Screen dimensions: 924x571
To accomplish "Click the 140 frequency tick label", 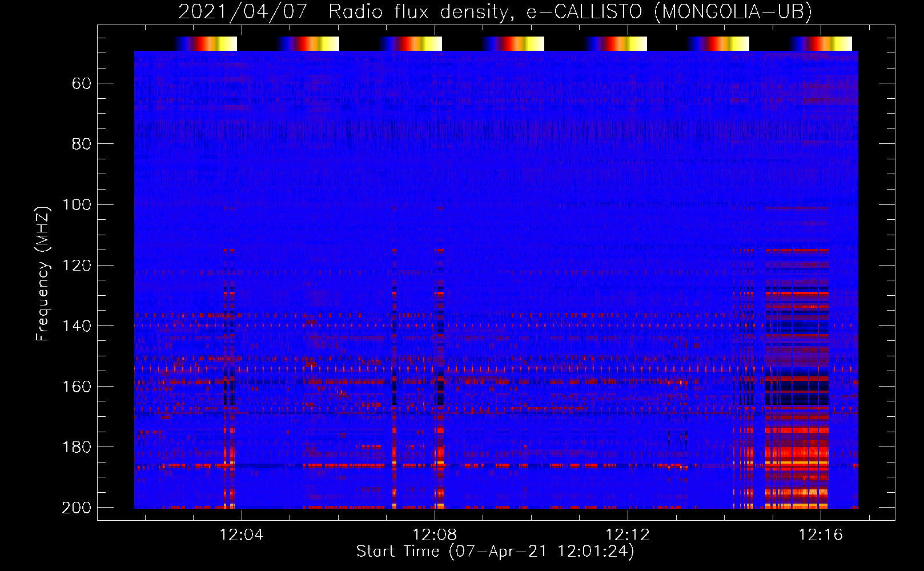I will tap(77, 326).
